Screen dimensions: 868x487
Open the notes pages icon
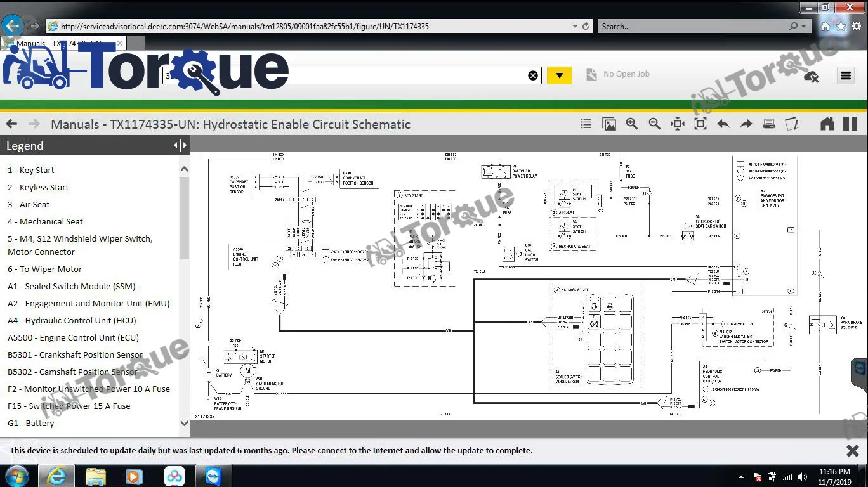[x=792, y=124]
